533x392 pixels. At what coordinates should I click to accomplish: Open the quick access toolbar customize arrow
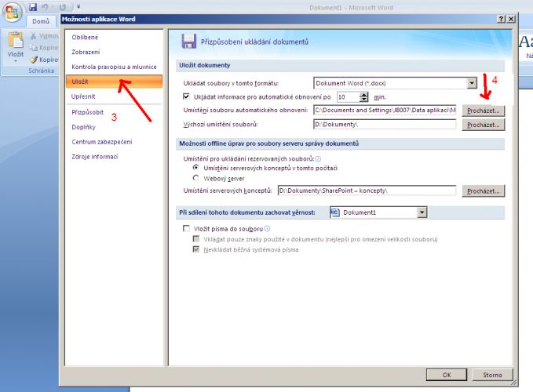pos(78,7)
